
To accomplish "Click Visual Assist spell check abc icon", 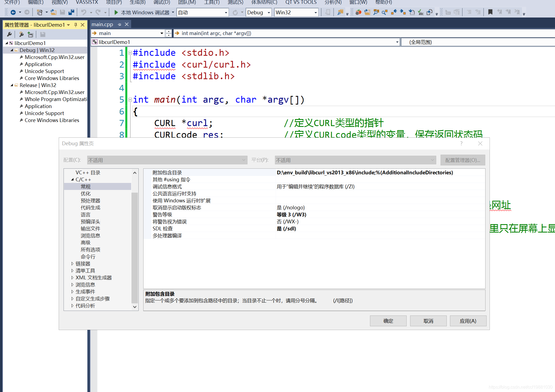I will (421, 12).
